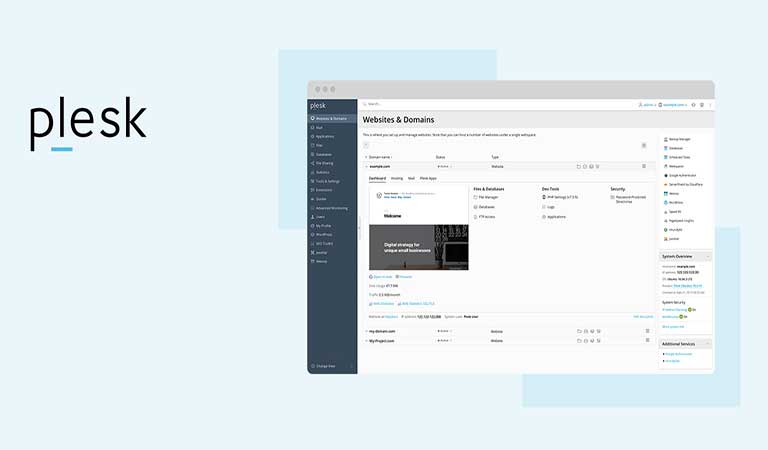The width and height of the screenshot is (768, 450).
Task: Open the MyProject.com row menu icon
Action: (x=648, y=341)
